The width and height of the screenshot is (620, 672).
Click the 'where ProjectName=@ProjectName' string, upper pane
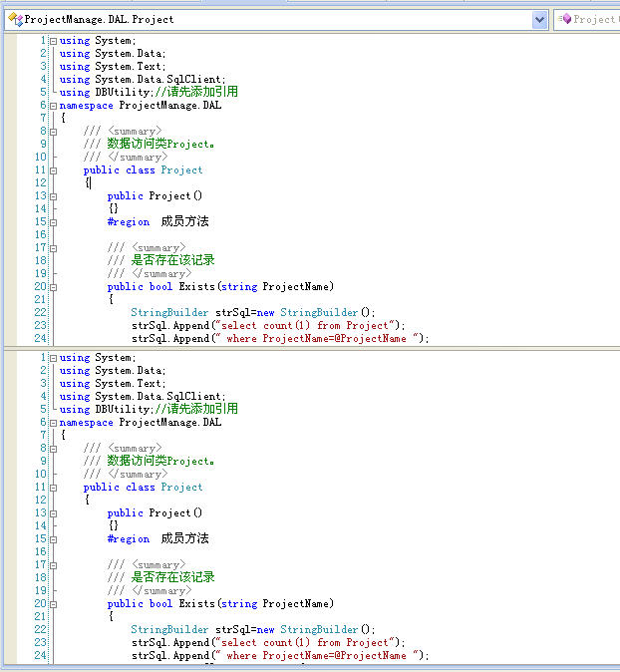pyautogui.click(x=316, y=339)
